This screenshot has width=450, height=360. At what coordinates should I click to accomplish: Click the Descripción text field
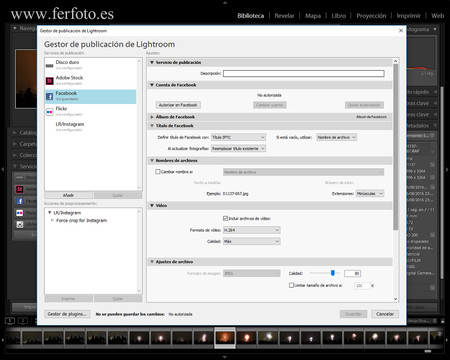[x=304, y=73]
